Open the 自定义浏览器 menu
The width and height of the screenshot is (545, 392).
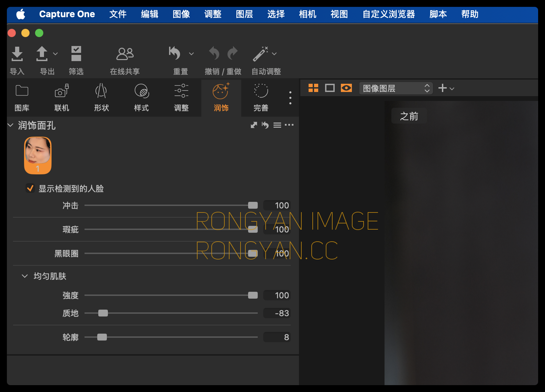point(389,14)
